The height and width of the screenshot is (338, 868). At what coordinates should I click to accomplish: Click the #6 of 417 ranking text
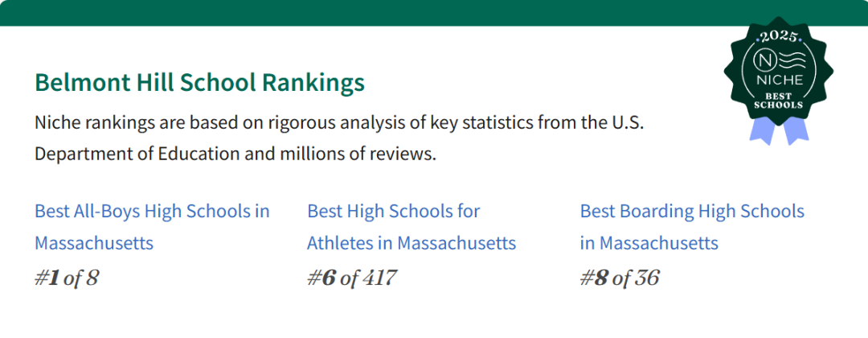point(352,278)
